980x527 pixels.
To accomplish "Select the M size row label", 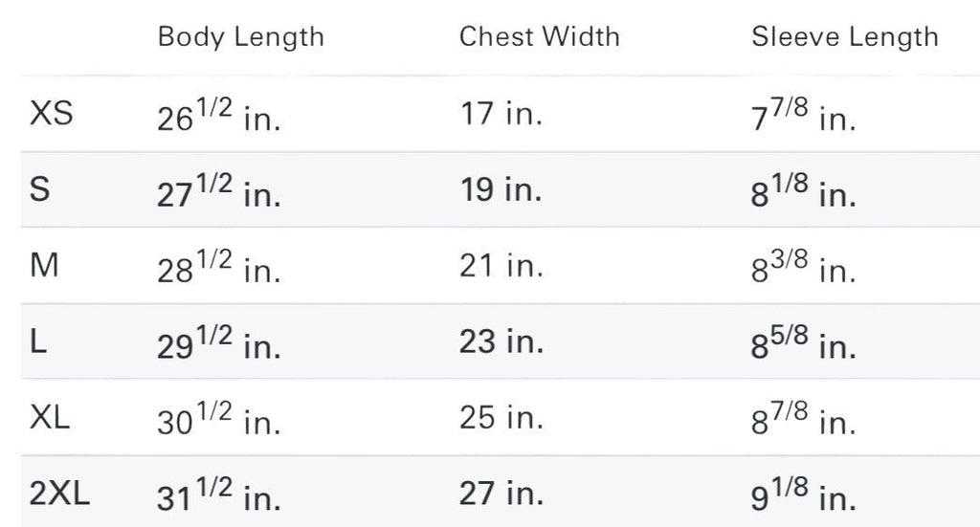I will pyautogui.click(x=45, y=266).
